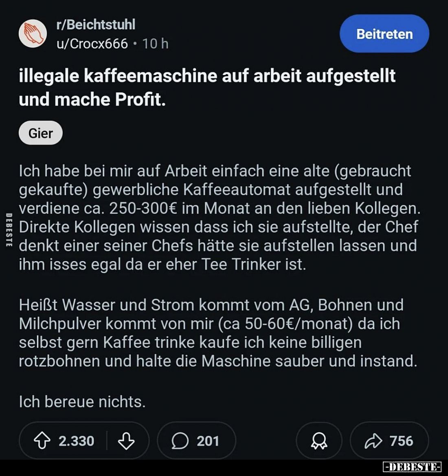
Task: Select the Gier flair tag
Action: pos(41,133)
